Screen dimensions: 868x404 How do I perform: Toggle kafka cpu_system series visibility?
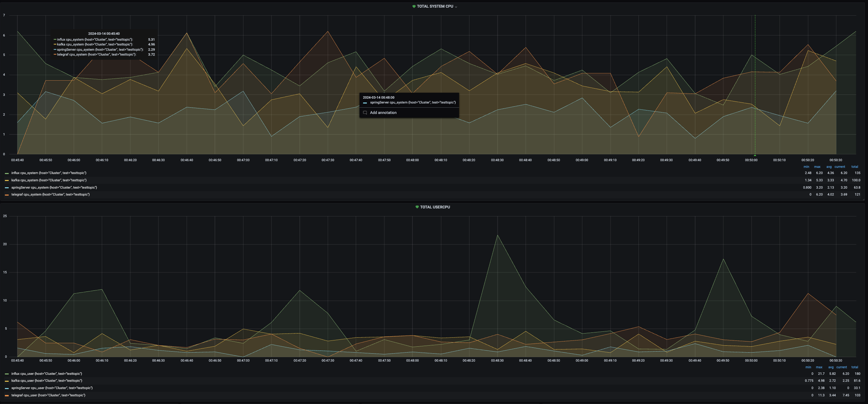[49, 180]
